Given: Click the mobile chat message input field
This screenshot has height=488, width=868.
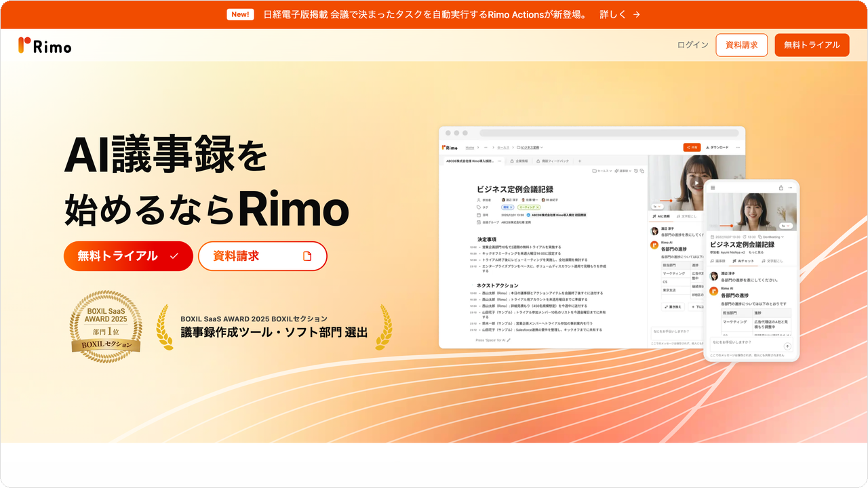Looking at the screenshot, I should [751, 344].
